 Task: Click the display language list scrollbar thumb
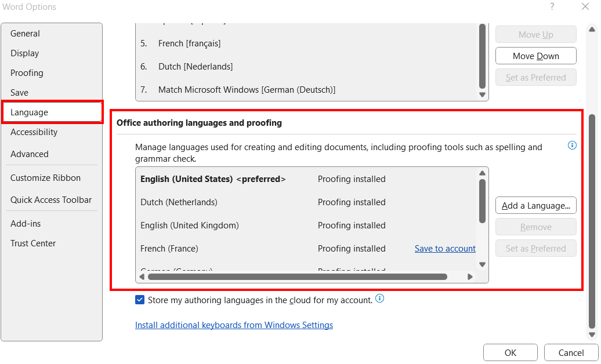483,56
